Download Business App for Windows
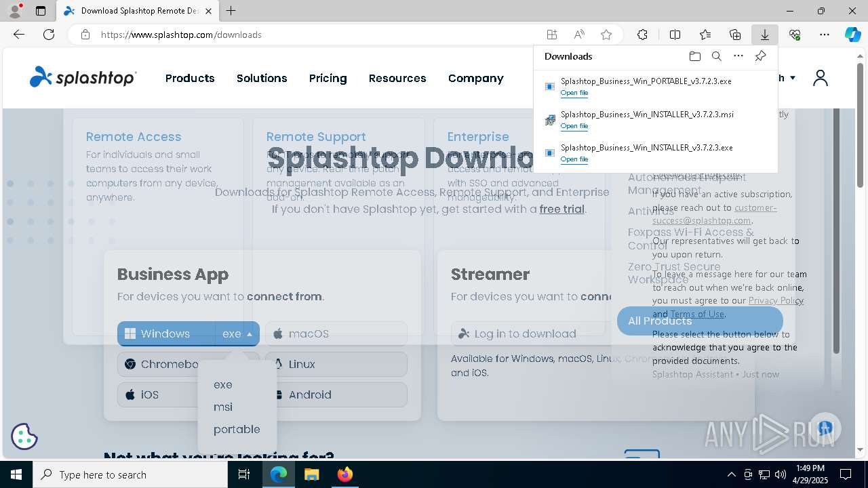 (x=166, y=333)
